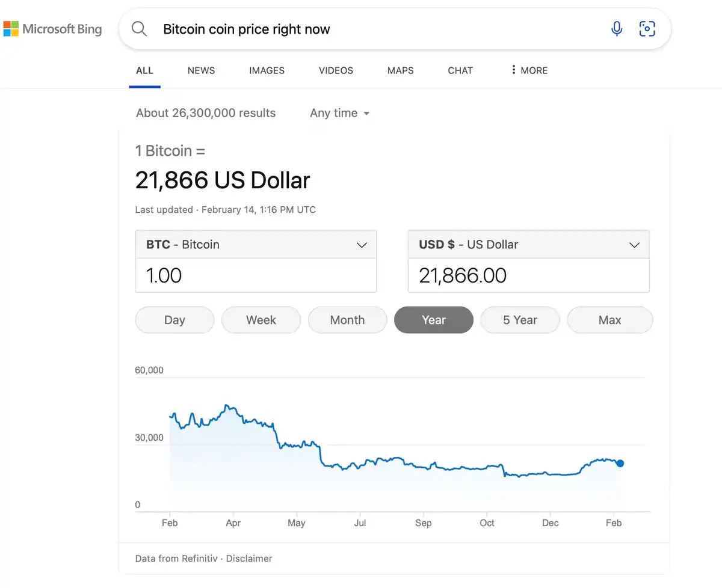Image resolution: width=722 pixels, height=588 pixels.
Task: Open the CHAT tab
Action: tap(460, 70)
